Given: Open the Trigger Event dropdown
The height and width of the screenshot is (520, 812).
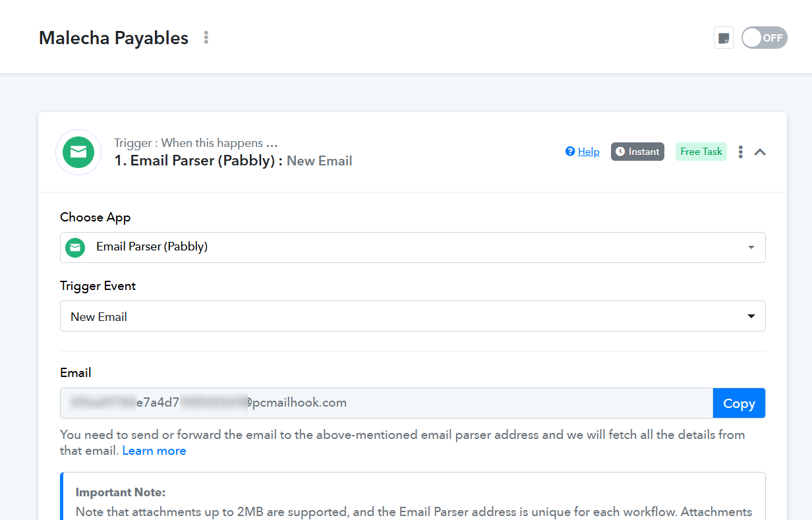Looking at the screenshot, I should click(x=413, y=316).
